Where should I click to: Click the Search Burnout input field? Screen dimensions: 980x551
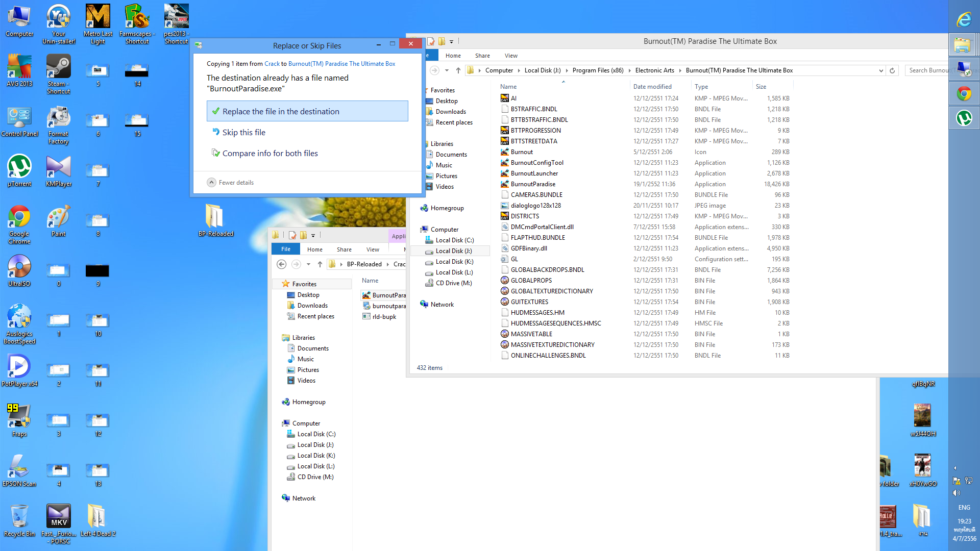point(926,70)
